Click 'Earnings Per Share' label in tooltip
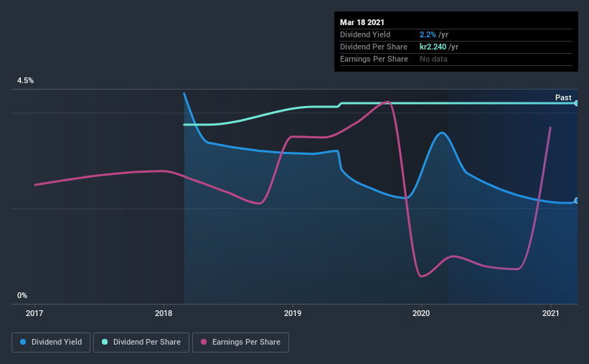Image resolution: width=589 pixels, height=364 pixels. [x=374, y=59]
